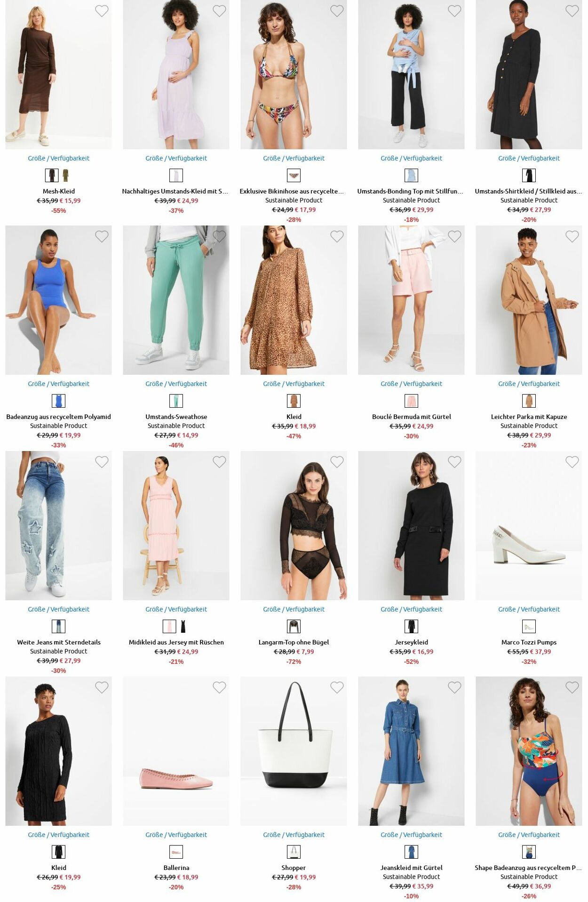This screenshot has height=902, width=588.
Task: Wishlist heart on Weite Jeans mit Sterndetails
Action: (102, 462)
